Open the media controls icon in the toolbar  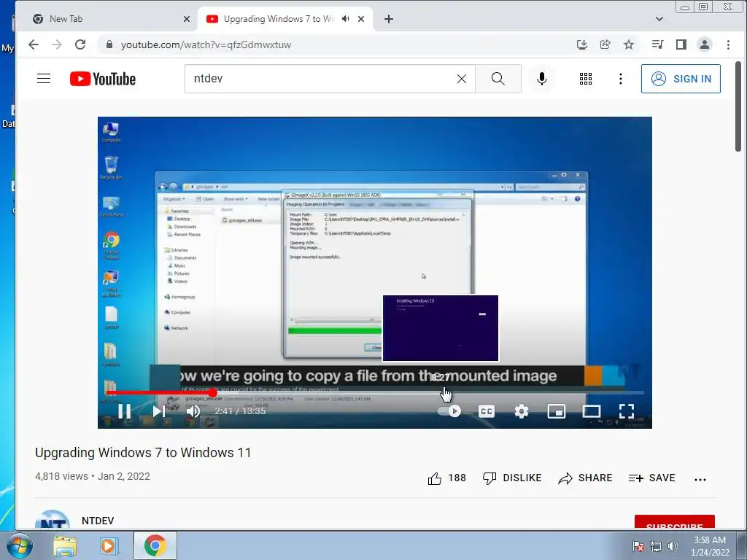pos(657,44)
